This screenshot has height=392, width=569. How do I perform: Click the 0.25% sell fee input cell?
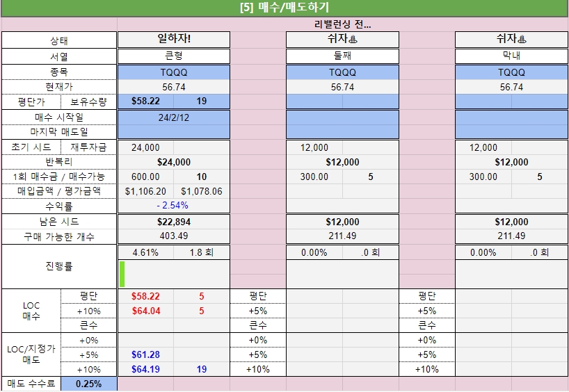coord(89,384)
